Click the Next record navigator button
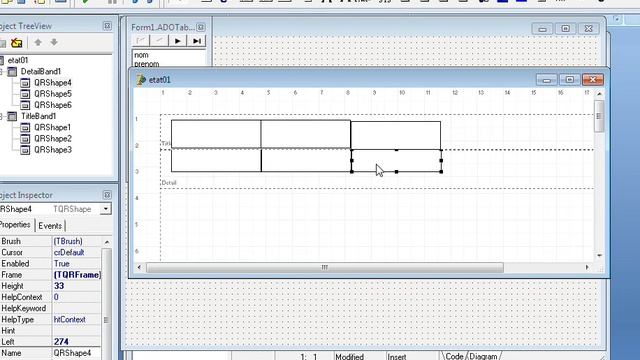Screen dimensions: 640x360 tap(178, 41)
